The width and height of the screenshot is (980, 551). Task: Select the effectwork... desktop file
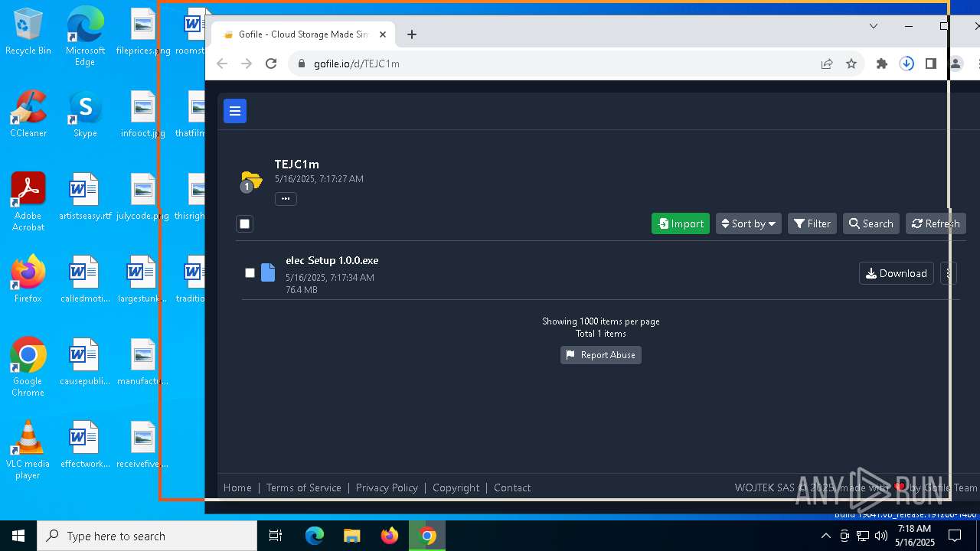85,445
